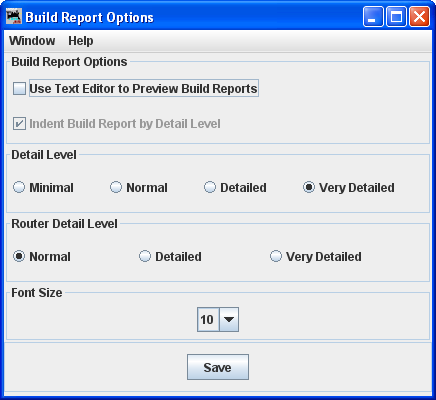
Task: Minimize the Build Report Options window
Action: (x=373, y=16)
